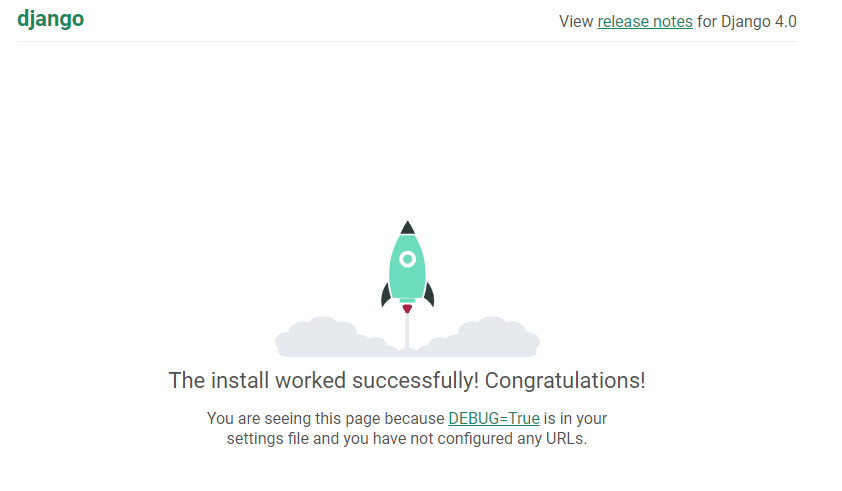This screenshot has width=842, height=491.
Task: Open the release notes link
Action: point(645,21)
